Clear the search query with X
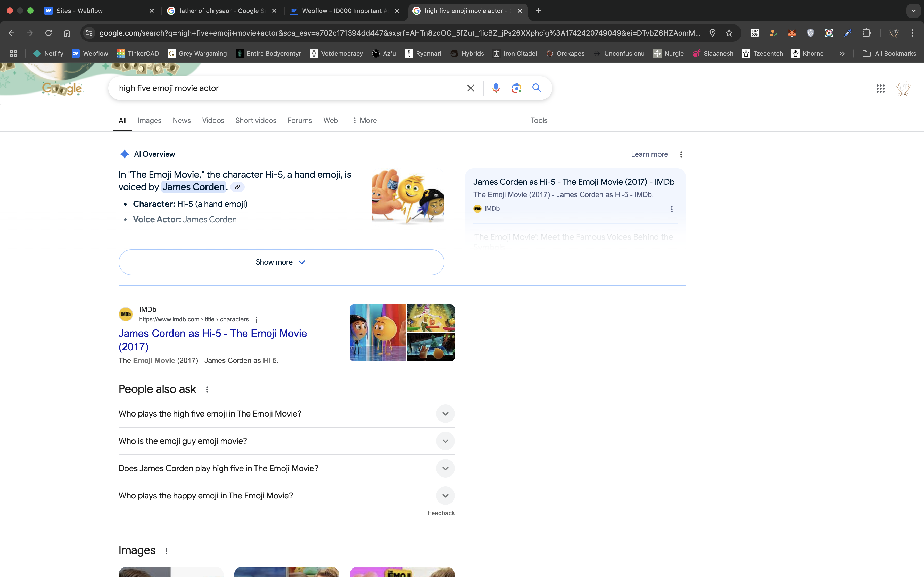Viewport: 924px width, 577px height. click(x=471, y=88)
